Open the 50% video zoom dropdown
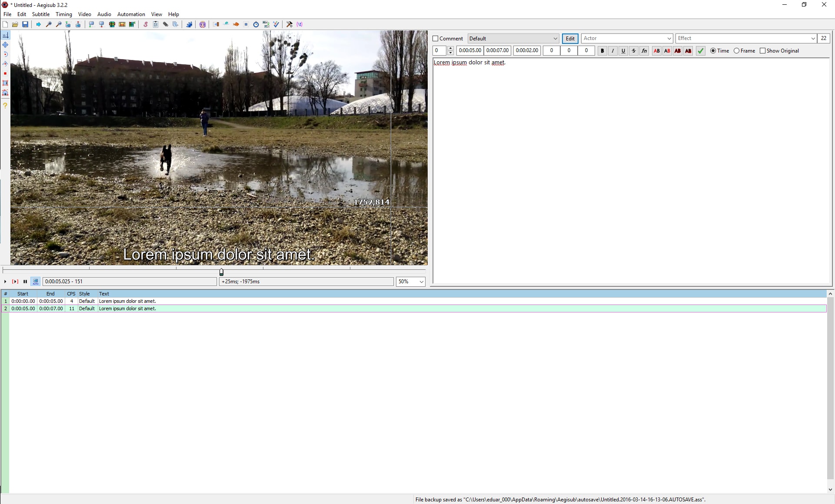The height and width of the screenshot is (504, 835). [410, 282]
